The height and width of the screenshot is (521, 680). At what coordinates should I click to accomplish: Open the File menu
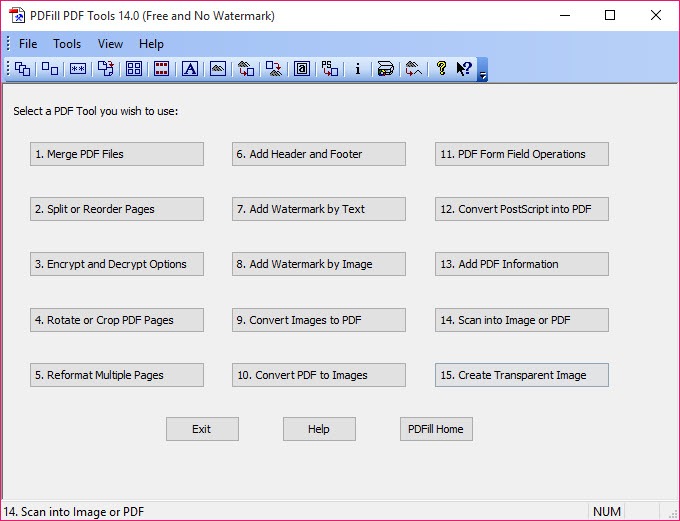(x=28, y=44)
